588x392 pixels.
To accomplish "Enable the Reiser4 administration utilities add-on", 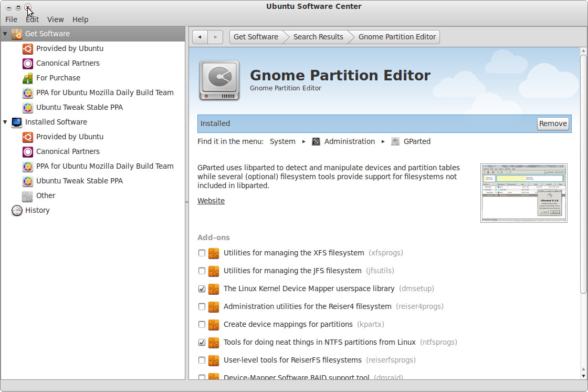I will (202, 307).
